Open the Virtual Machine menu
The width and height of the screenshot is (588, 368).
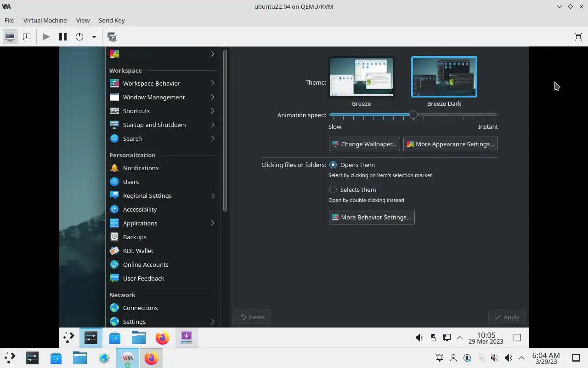tap(45, 20)
